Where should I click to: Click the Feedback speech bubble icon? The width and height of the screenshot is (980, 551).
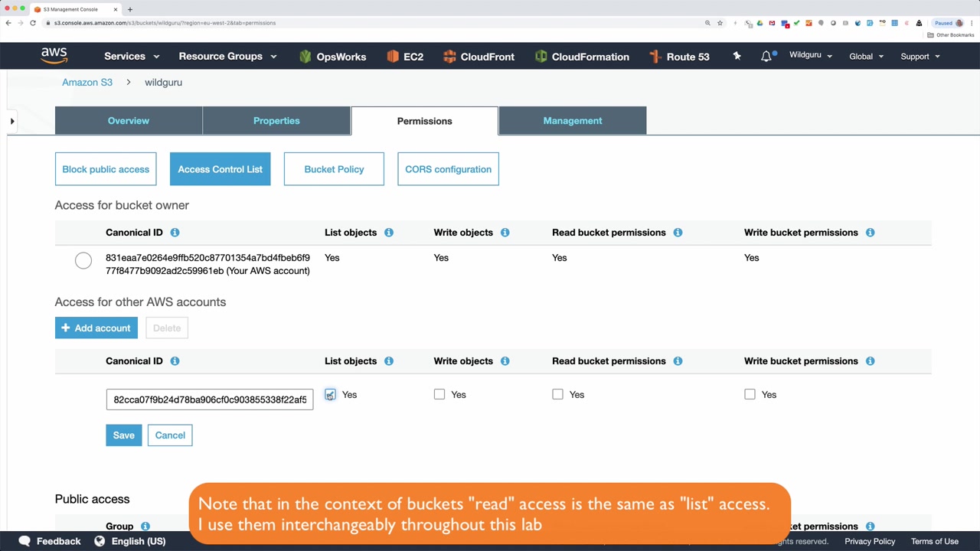(24, 541)
